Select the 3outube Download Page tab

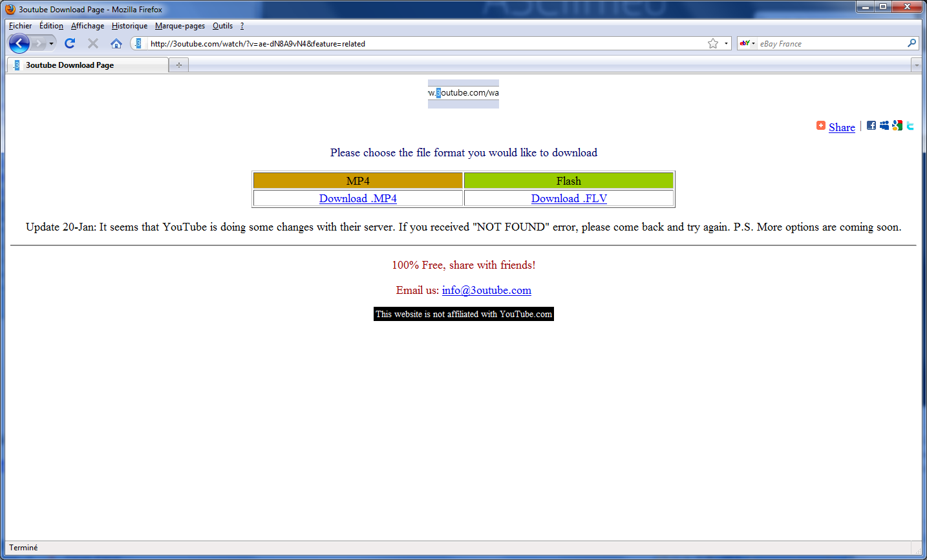88,65
